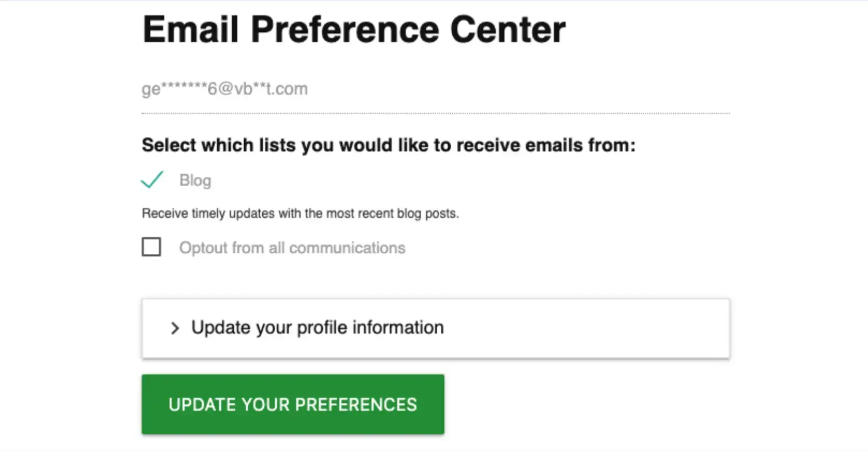868x451 pixels.
Task: Click the green Blog subscription checkmark icon
Action: coord(151,180)
